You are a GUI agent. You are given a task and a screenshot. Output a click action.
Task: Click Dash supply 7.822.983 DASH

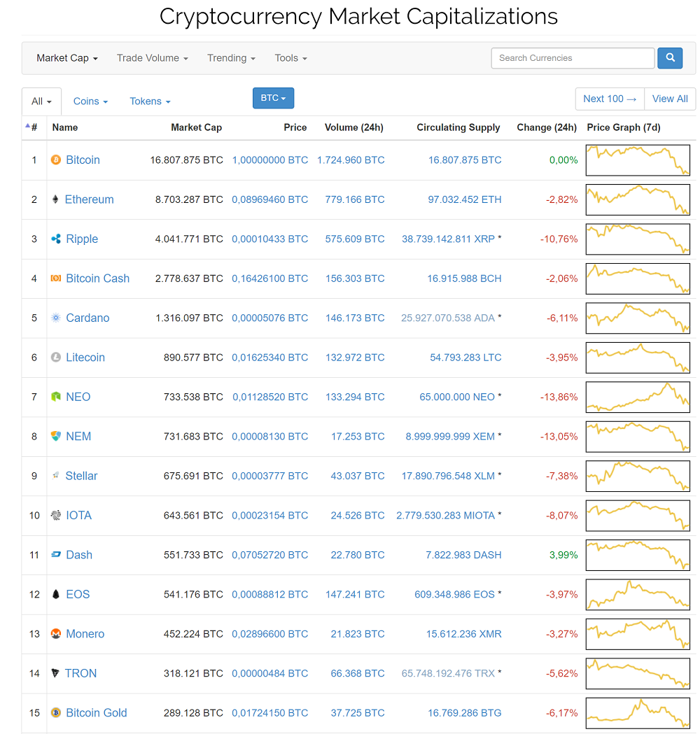[x=463, y=555]
